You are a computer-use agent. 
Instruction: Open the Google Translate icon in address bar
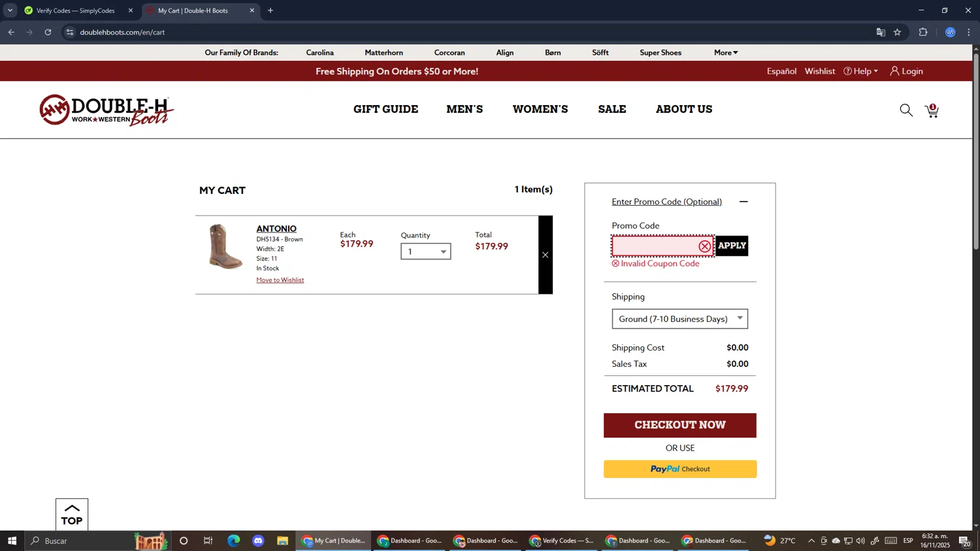click(x=881, y=32)
